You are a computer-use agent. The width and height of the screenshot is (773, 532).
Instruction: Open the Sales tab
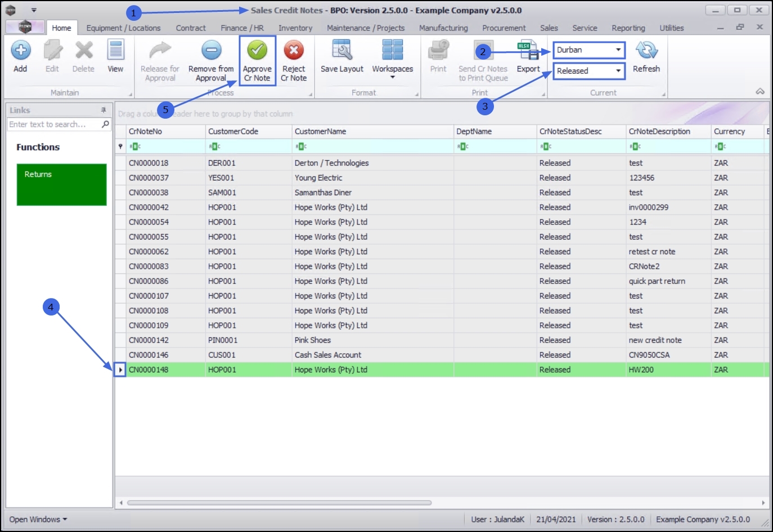(549, 28)
